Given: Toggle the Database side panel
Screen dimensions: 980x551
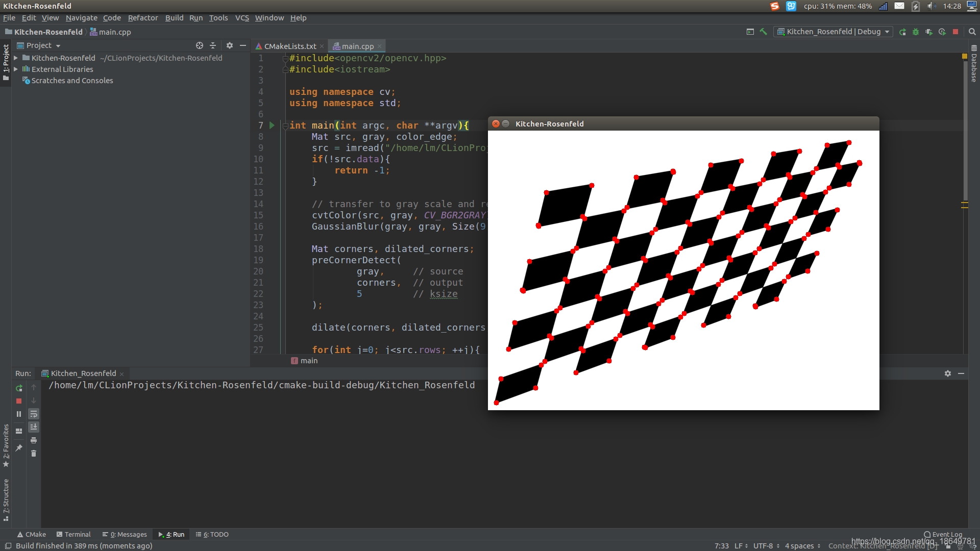Looking at the screenshot, I should (974, 64).
